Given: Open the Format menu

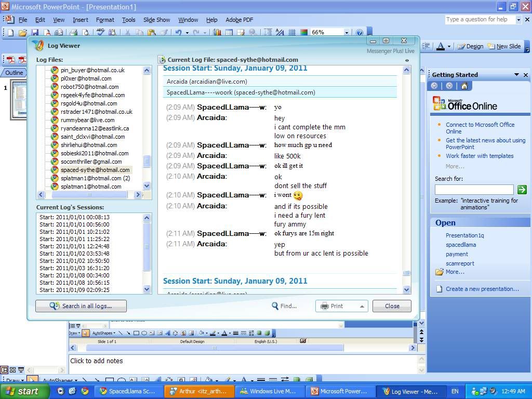Looking at the screenshot, I should pos(105,20).
